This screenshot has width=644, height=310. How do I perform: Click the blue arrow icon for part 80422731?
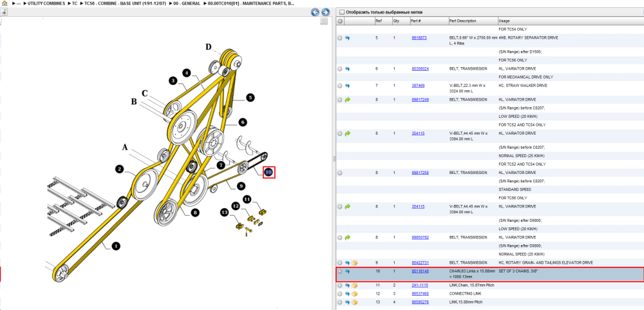348,263
